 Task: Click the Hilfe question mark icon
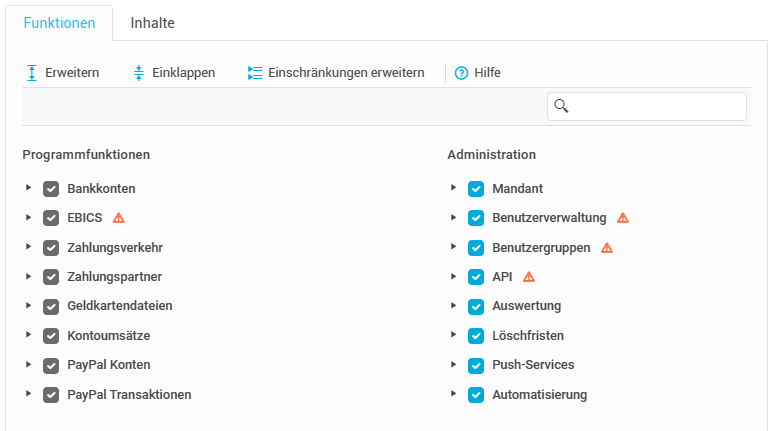461,73
